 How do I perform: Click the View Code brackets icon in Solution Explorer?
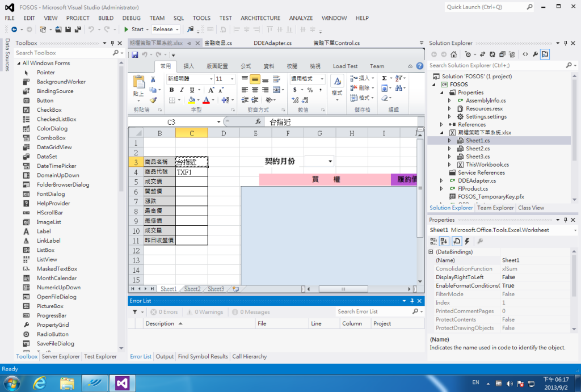click(525, 54)
